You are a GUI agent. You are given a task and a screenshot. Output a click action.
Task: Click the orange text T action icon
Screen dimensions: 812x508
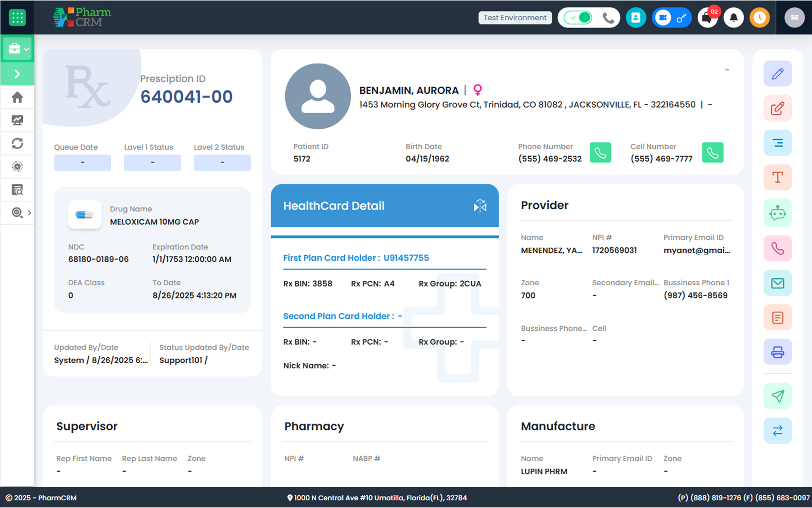pyautogui.click(x=777, y=177)
